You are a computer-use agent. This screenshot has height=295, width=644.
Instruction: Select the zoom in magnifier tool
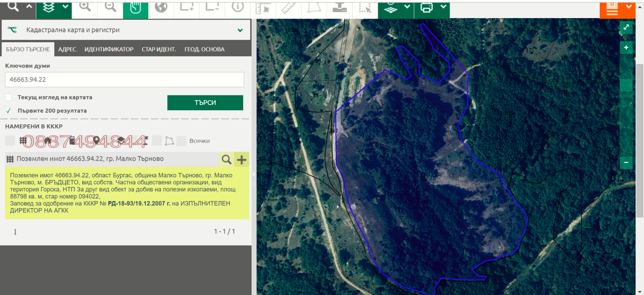pos(85,7)
